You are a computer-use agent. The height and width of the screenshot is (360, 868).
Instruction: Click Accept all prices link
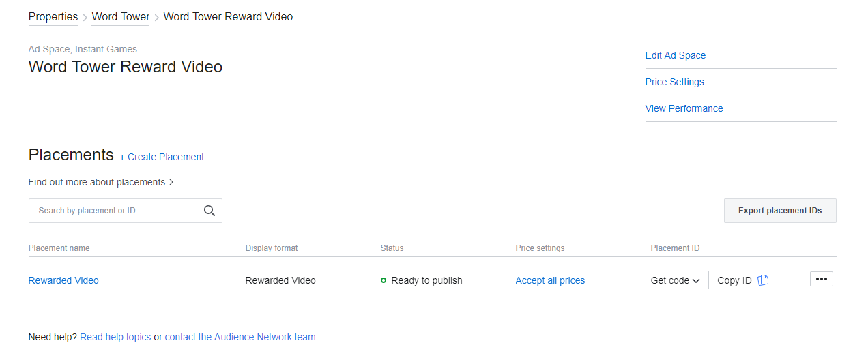tap(550, 280)
